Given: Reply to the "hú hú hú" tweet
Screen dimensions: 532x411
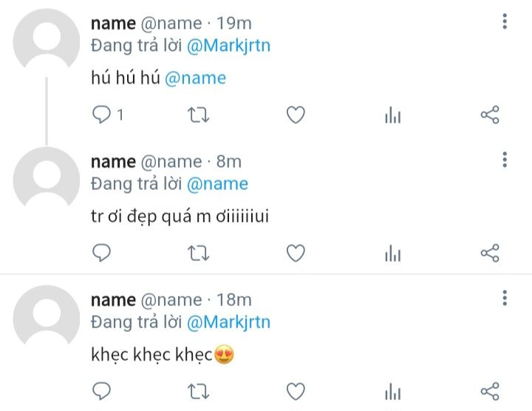Looking at the screenshot, I should [101, 115].
